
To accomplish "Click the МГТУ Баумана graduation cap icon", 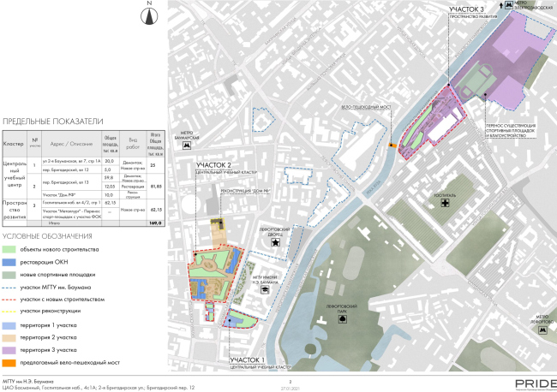I will (x=266, y=292).
